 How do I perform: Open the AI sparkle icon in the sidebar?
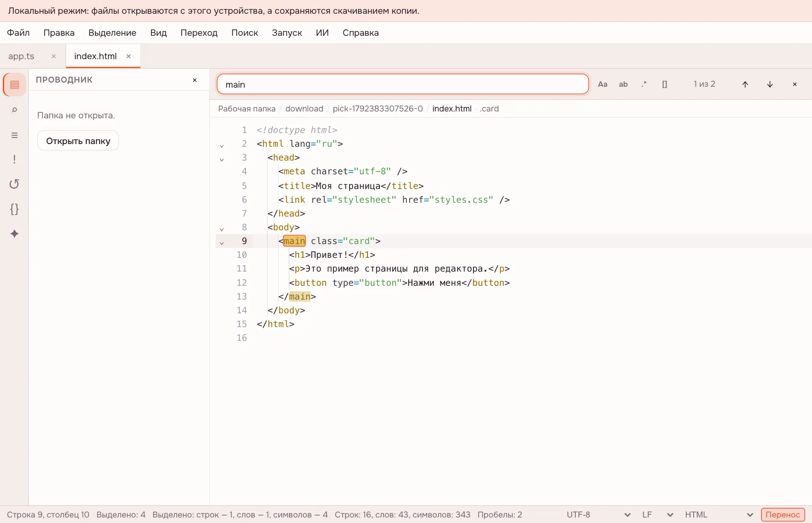point(15,234)
